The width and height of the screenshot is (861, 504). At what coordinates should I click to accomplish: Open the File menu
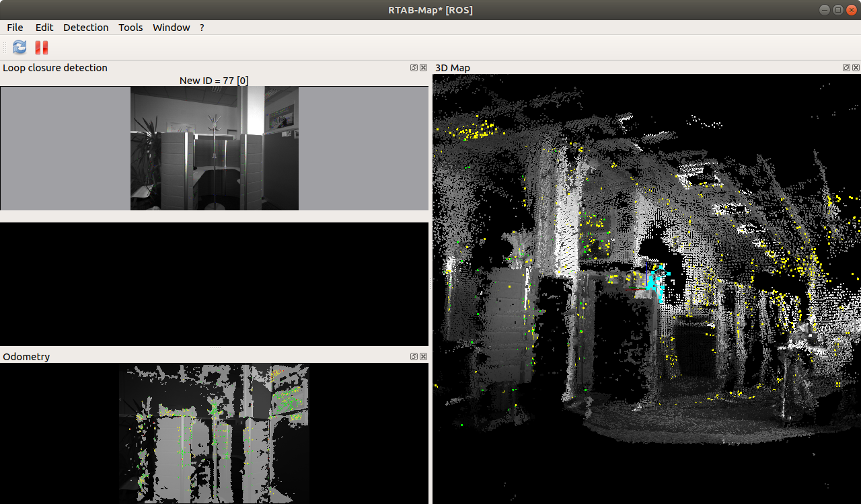(15, 28)
